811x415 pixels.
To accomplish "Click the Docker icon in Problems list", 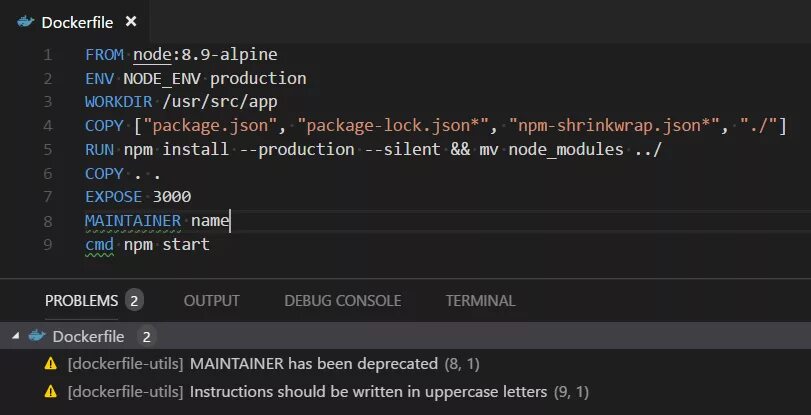I will point(37,336).
